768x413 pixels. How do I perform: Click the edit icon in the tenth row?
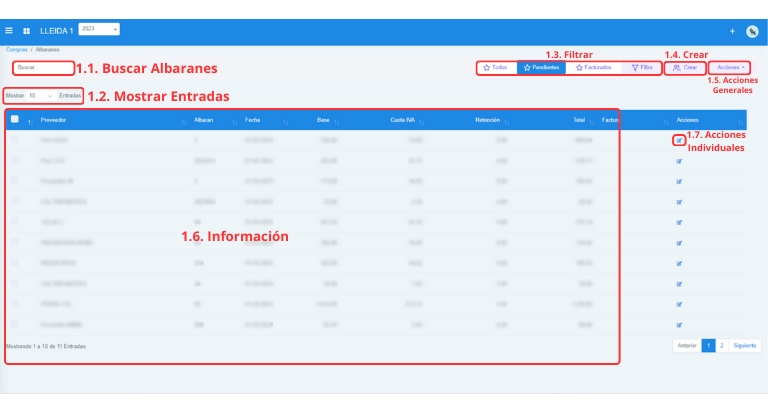(x=679, y=325)
